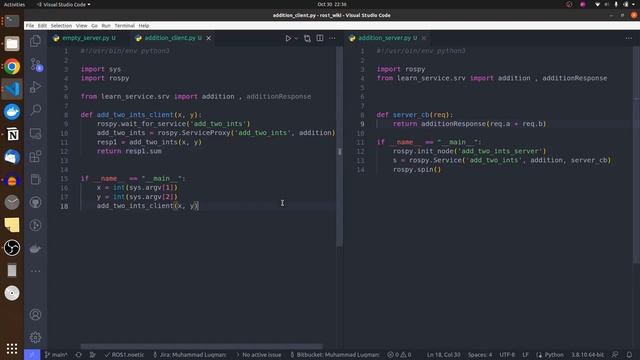The height and width of the screenshot is (360, 640).
Task: Open the clock Oct 30 calendar
Action: tap(331, 4)
